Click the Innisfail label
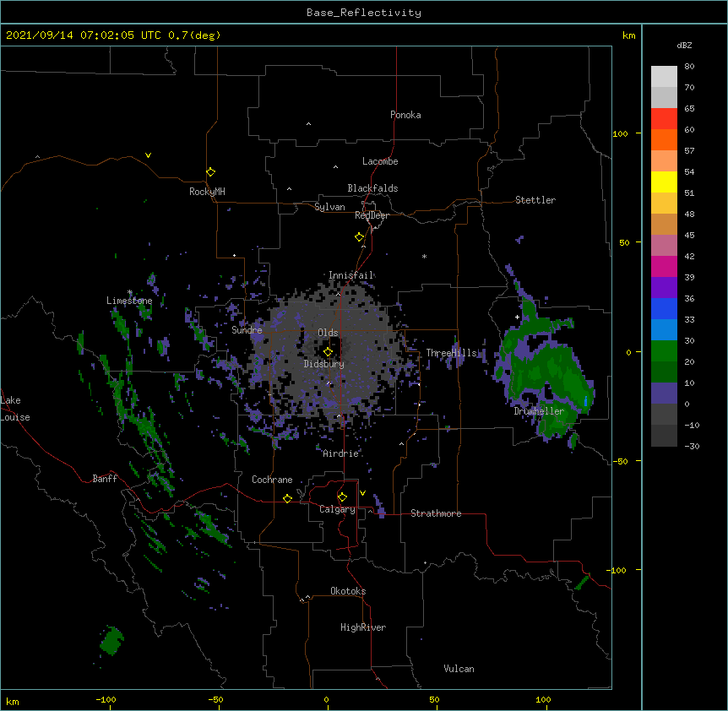 tap(351, 275)
